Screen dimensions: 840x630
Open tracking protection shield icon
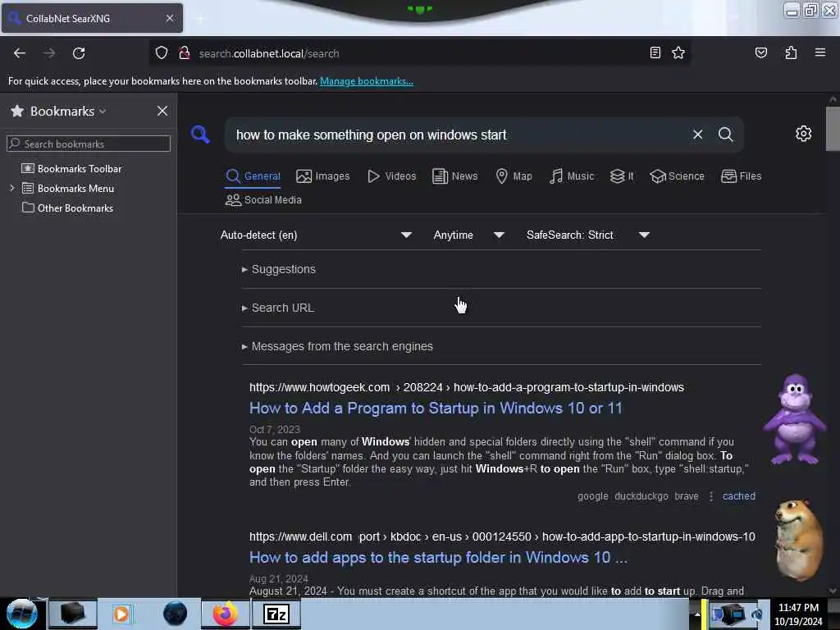pyautogui.click(x=162, y=53)
